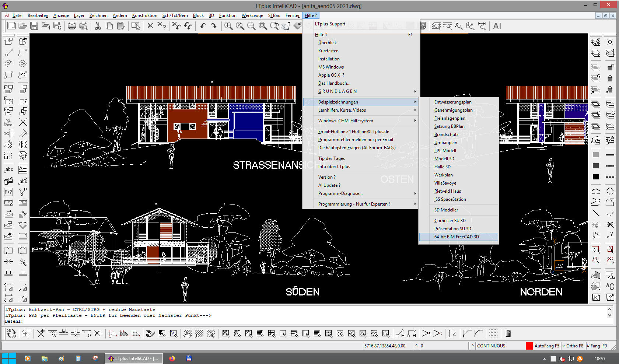The height and width of the screenshot is (364, 619).
Task: Select the line drawing tool in left palette
Action: 8,53
